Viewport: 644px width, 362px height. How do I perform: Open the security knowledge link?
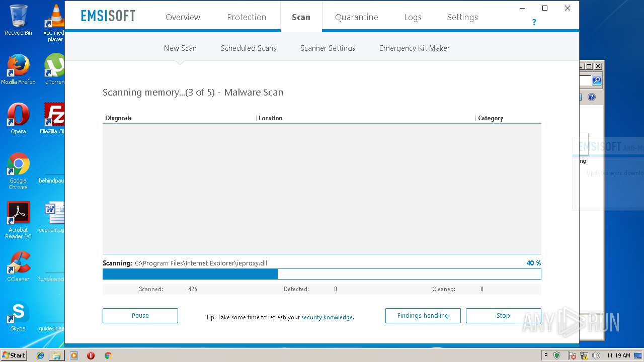coord(327,317)
